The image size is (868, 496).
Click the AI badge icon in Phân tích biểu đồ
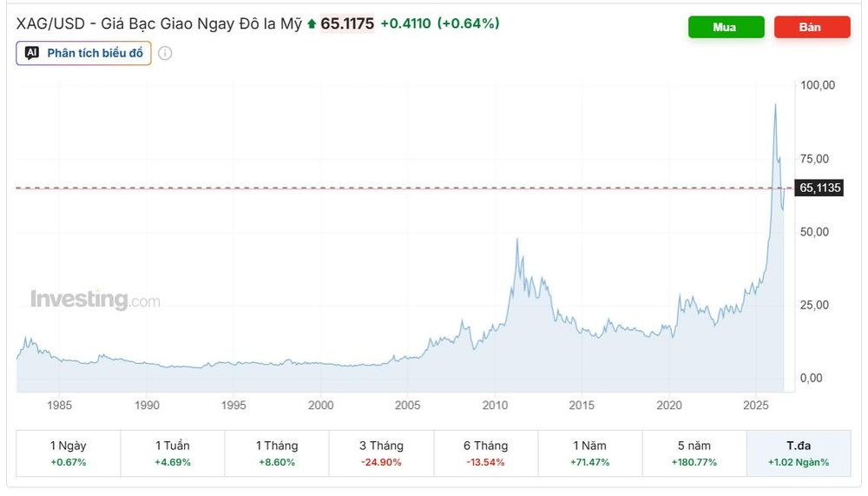(32, 53)
